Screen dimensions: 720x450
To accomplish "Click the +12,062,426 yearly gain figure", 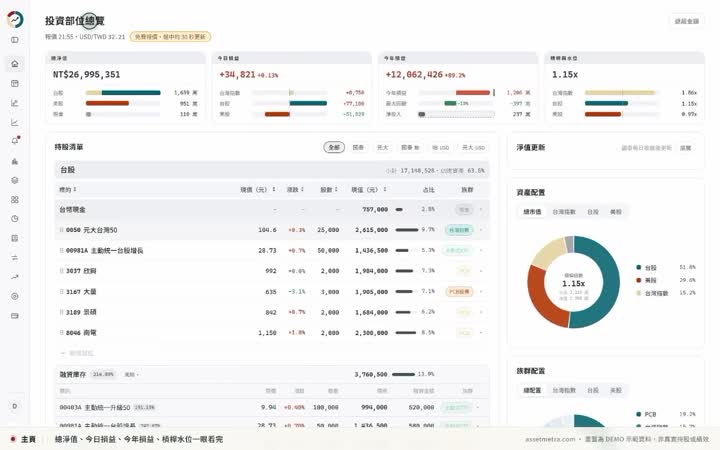I will [414, 74].
